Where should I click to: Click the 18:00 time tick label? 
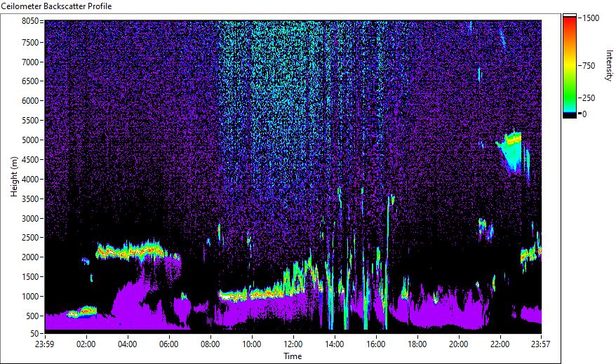(417, 344)
